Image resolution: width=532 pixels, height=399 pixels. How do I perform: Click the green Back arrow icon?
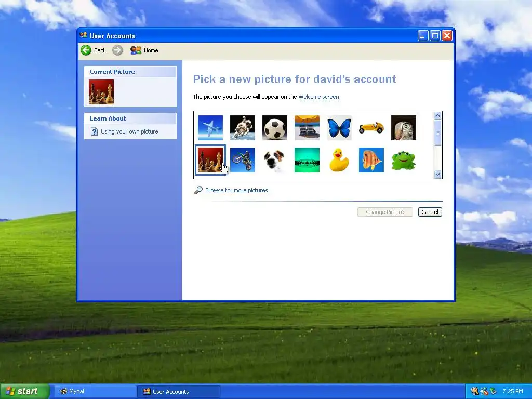[86, 50]
